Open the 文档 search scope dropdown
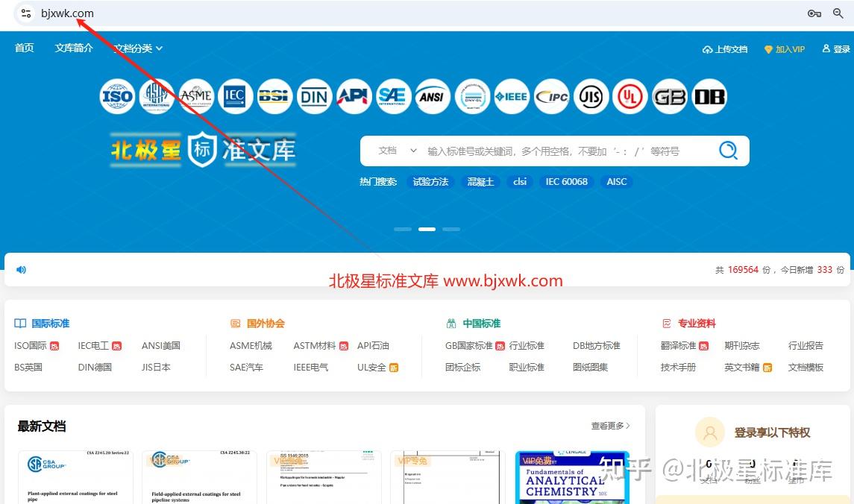The height and width of the screenshot is (504, 854). [393, 150]
